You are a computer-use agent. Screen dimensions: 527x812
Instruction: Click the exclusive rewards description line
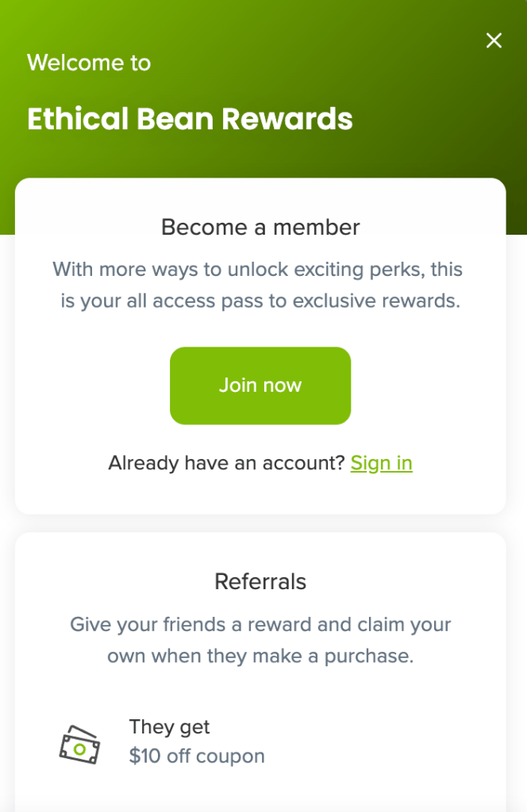[x=260, y=301]
